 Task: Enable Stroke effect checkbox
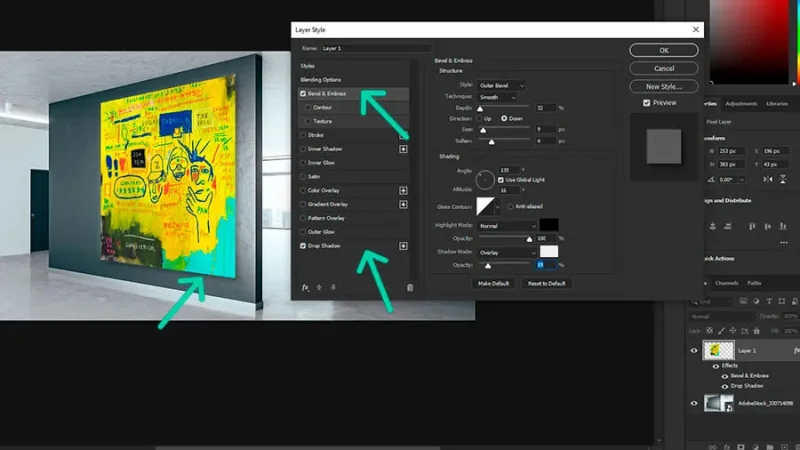point(303,135)
